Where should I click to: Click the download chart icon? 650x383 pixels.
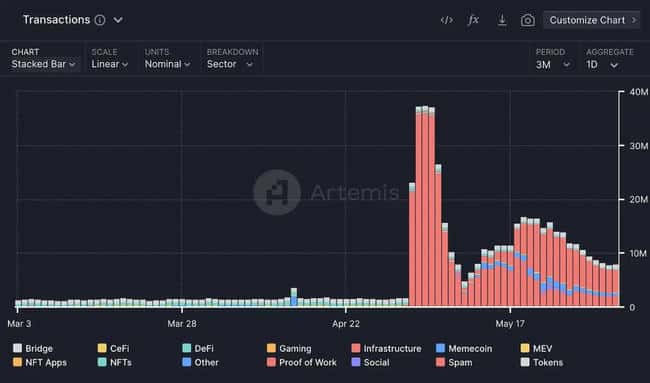click(x=502, y=20)
